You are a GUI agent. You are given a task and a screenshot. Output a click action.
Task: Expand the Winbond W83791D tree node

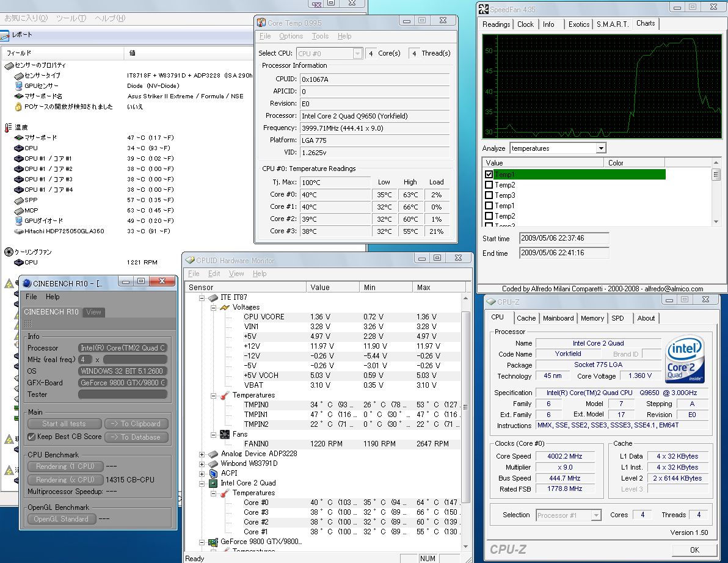pos(202,463)
